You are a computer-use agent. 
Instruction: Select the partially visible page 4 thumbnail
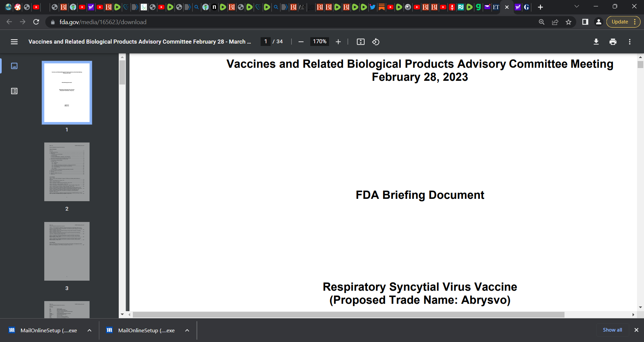point(67,309)
